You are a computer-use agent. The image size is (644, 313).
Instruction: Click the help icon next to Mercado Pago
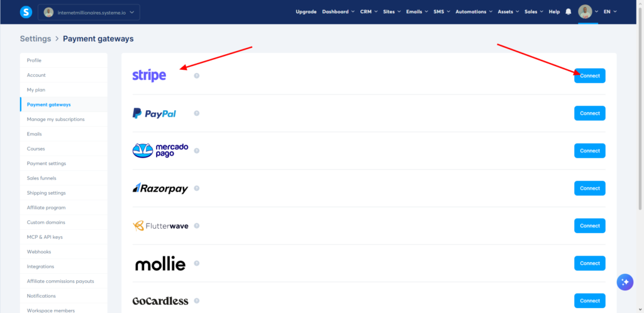(x=197, y=151)
